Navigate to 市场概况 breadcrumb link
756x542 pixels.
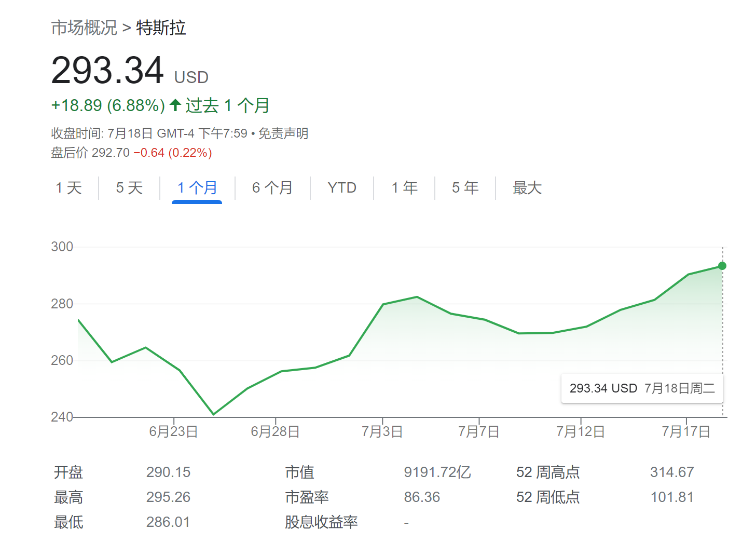coord(84,28)
